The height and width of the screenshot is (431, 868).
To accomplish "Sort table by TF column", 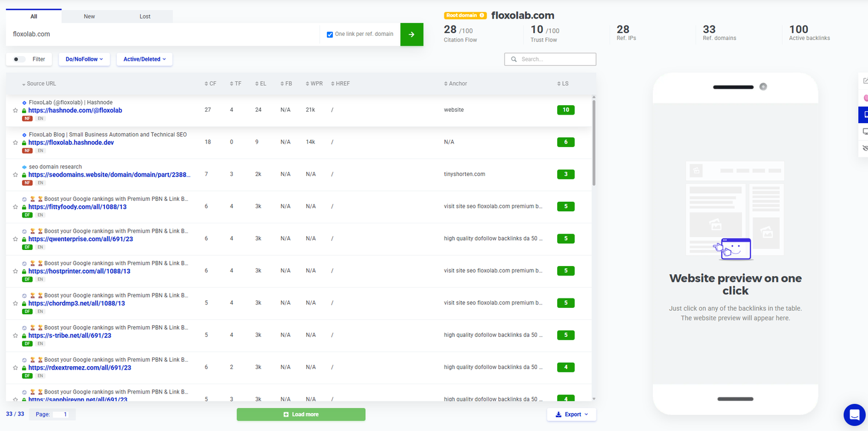I will pyautogui.click(x=236, y=84).
